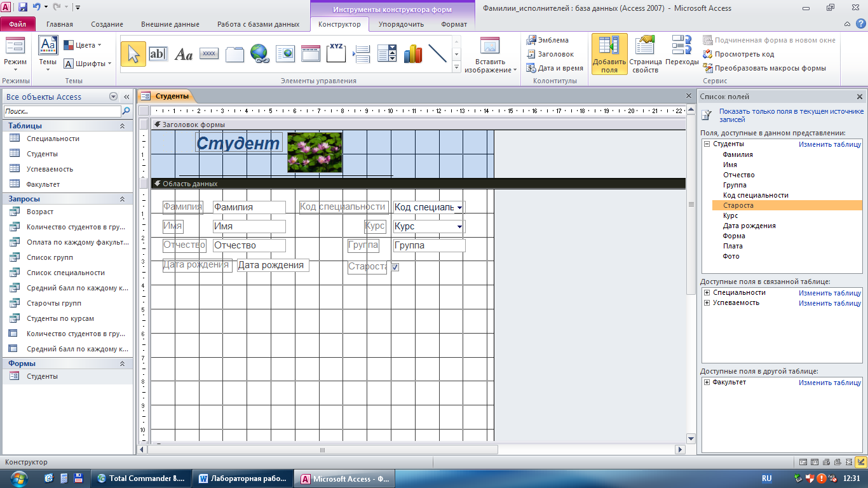Screen dimensions: 868x488
Task: Switch to Form view from status bar
Action: [803, 462]
